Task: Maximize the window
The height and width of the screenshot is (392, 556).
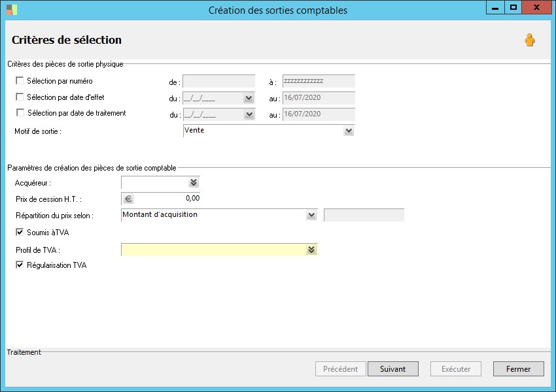Action: click(513, 8)
